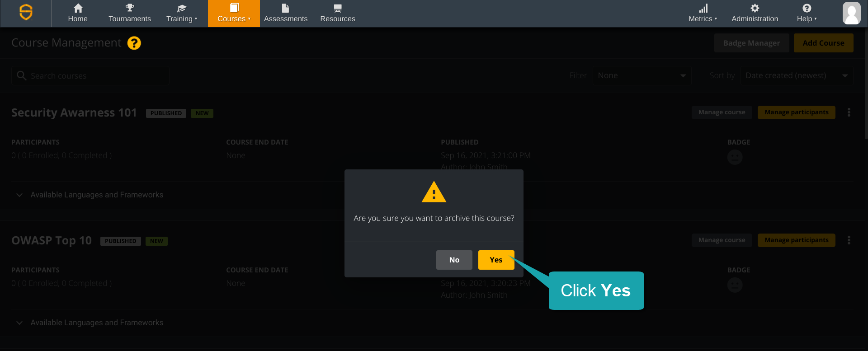The width and height of the screenshot is (868, 351).
Task: Click the Administration gear icon
Action: click(x=755, y=8)
